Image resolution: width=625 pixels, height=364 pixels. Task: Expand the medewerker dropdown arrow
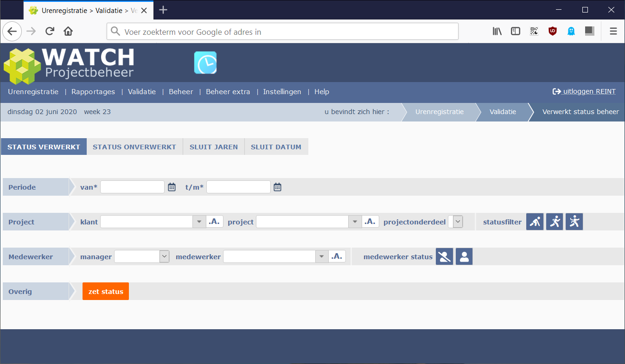(x=322, y=256)
